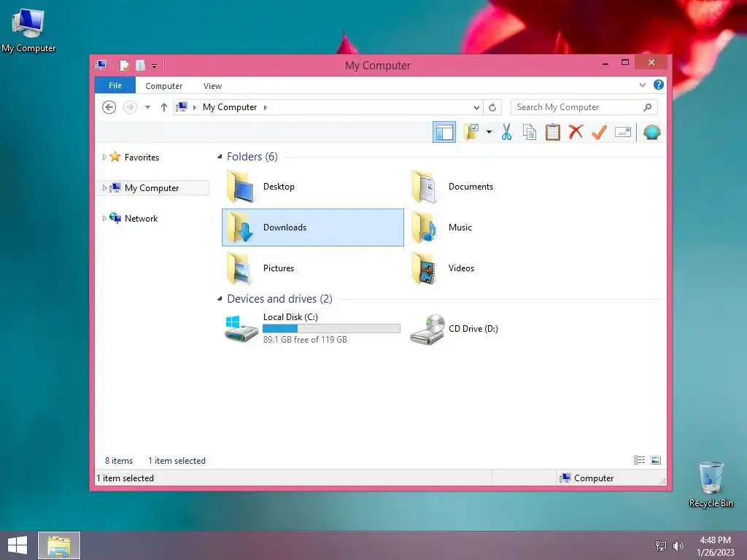
Task: Switch to large icons view button
Action: 656,459
